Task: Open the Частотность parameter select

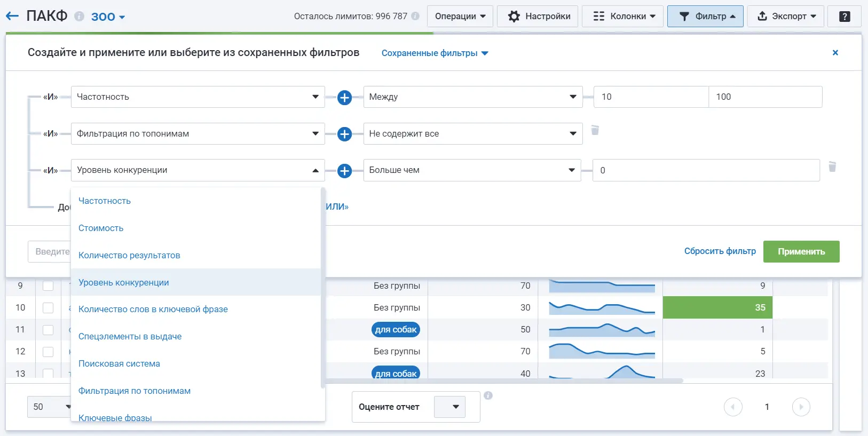Action: (198, 97)
